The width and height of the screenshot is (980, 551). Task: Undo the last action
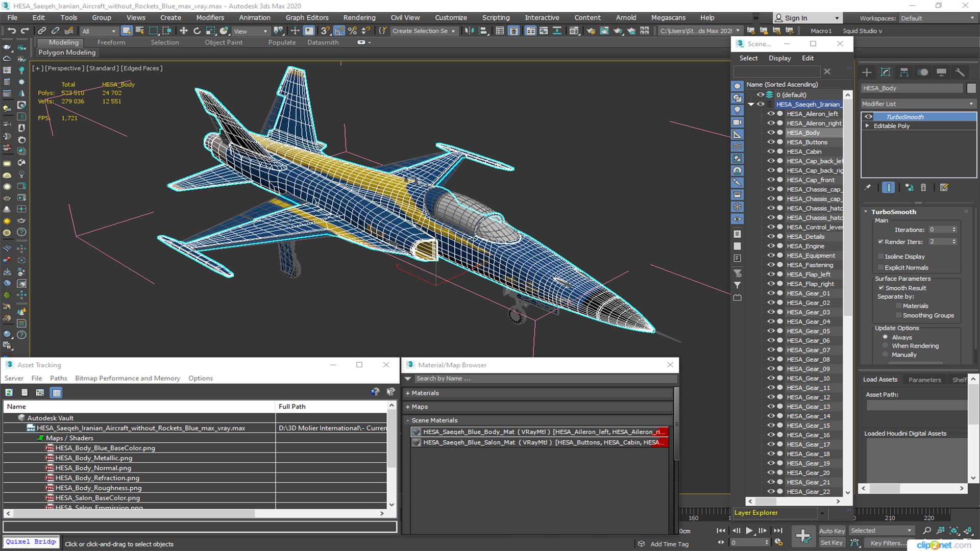click(x=11, y=31)
